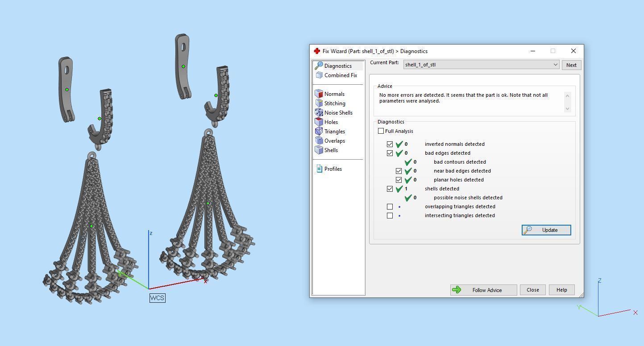This screenshot has width=644, height=346.
Task: Click the Advice box scroll down arrow
Action: point(567,108)
